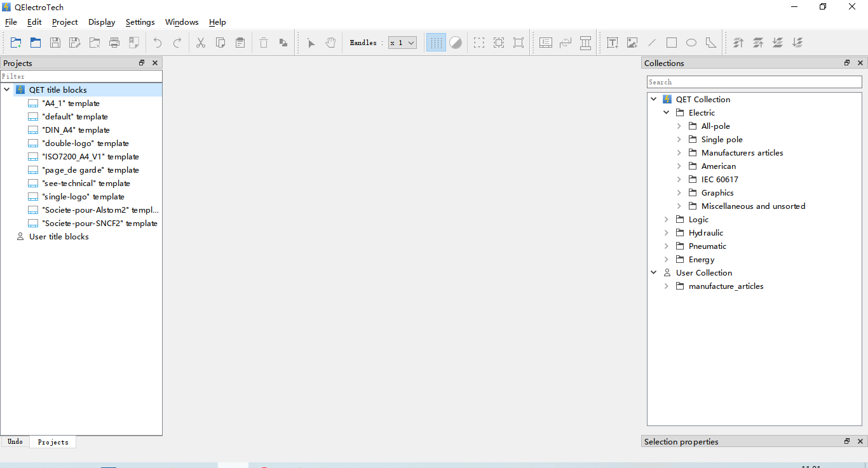This screenshot has height=468, width=868.
Task: Open the Project menu
Action: click(65, 22)
